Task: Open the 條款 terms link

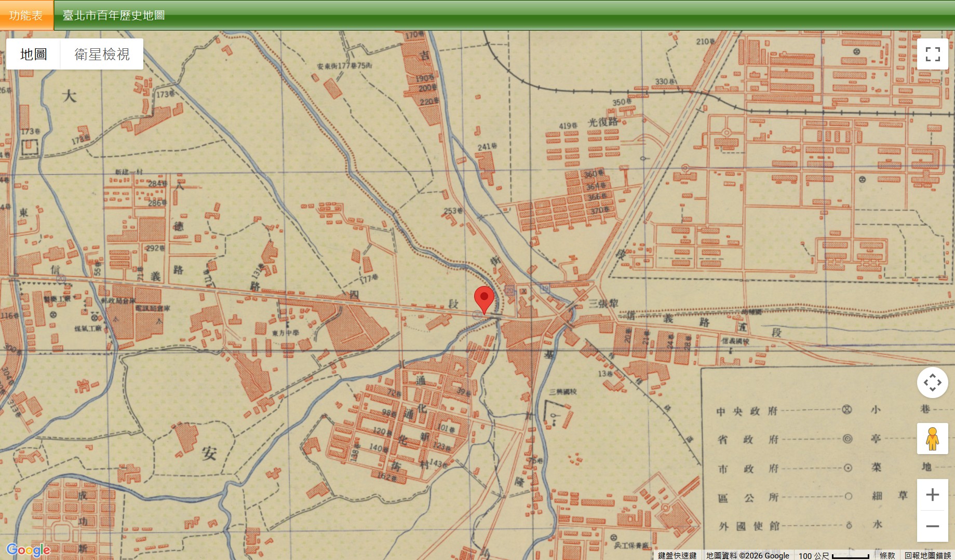Action: (x=887, y=555)
